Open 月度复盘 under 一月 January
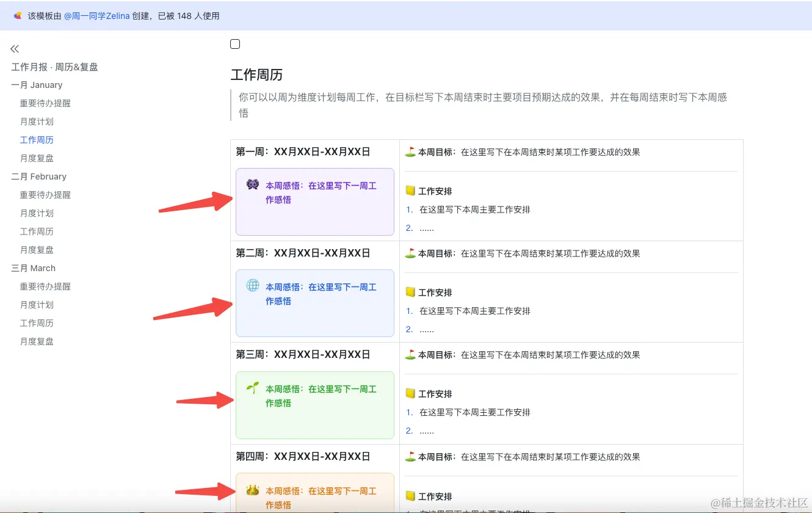The width and height of the screenshot is (812, 513). coord(37,158)
